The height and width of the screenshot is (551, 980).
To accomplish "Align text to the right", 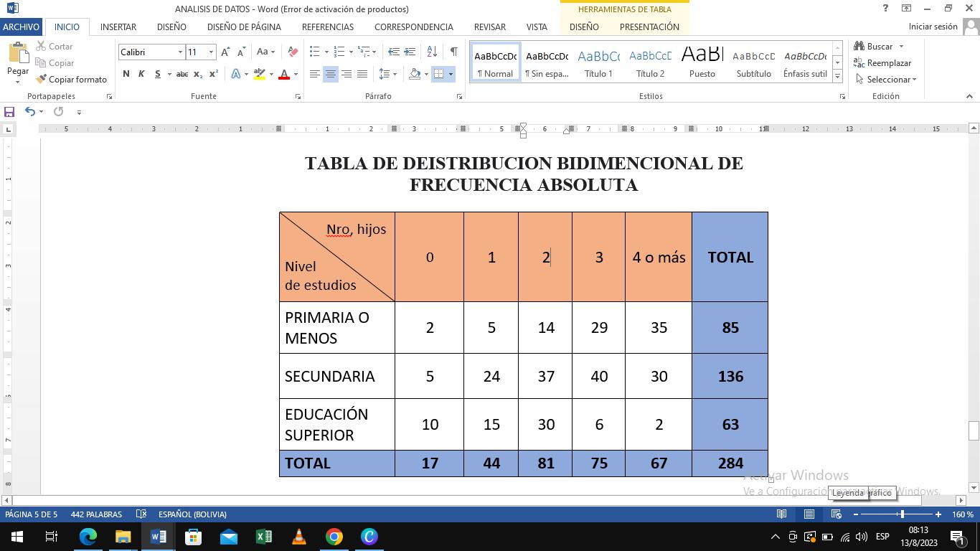I will pos(347,74).
